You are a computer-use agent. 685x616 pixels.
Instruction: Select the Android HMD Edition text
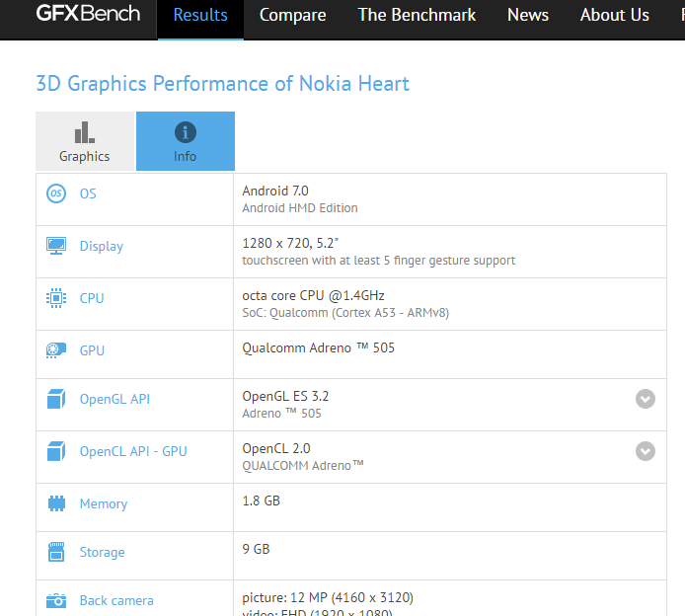(x=300, y=208)
